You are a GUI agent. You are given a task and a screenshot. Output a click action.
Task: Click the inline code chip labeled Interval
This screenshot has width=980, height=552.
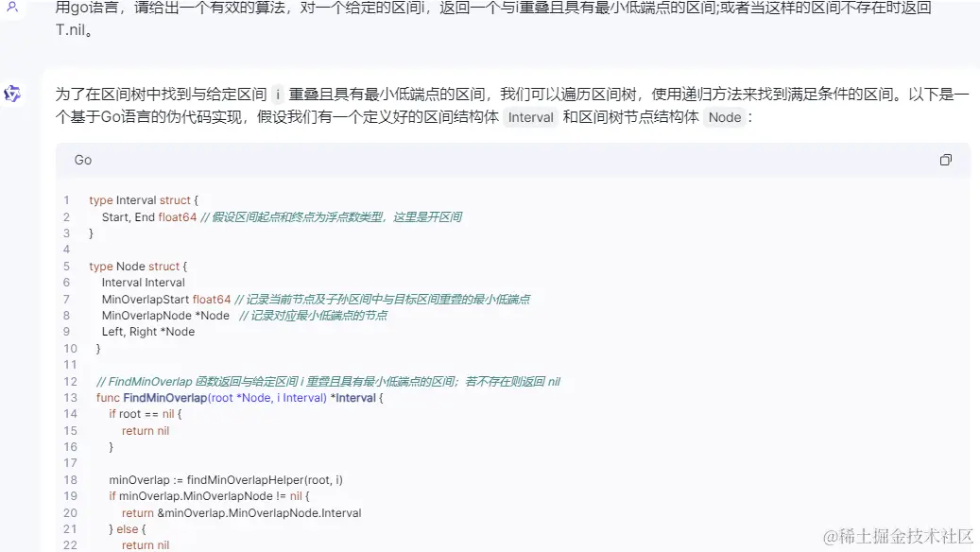pyautogui.click(x=529, y=118)
